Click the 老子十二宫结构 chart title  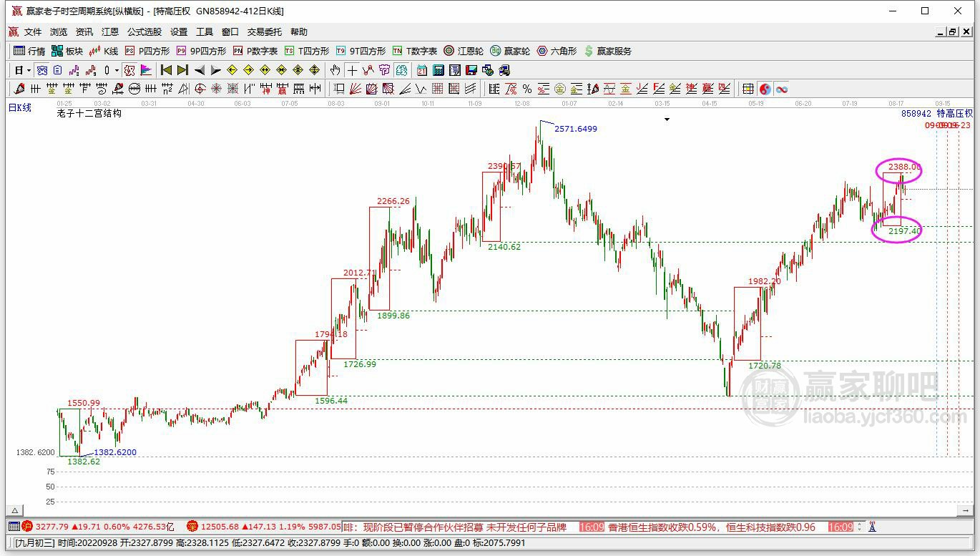click(89, 113)
